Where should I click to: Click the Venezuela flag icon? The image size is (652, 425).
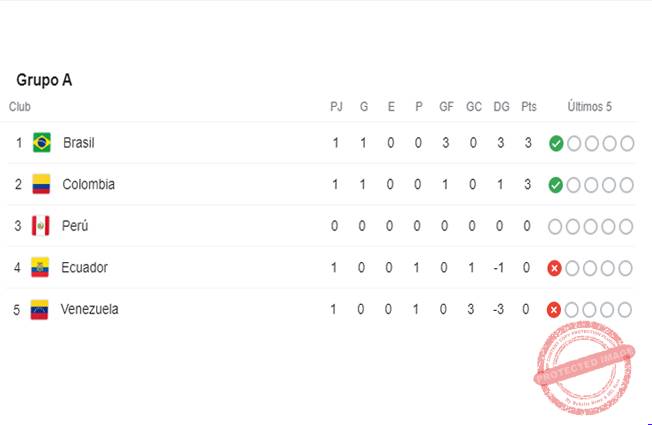coord(40,309)
